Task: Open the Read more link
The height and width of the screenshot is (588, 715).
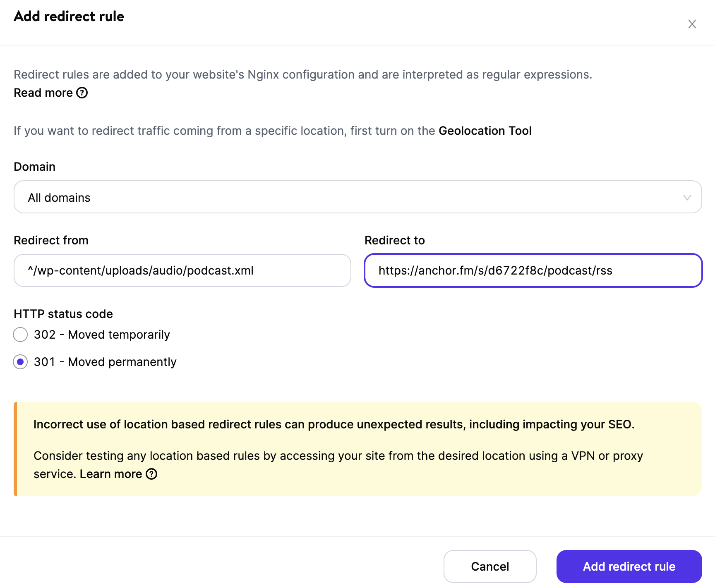Action: point(43,93)
